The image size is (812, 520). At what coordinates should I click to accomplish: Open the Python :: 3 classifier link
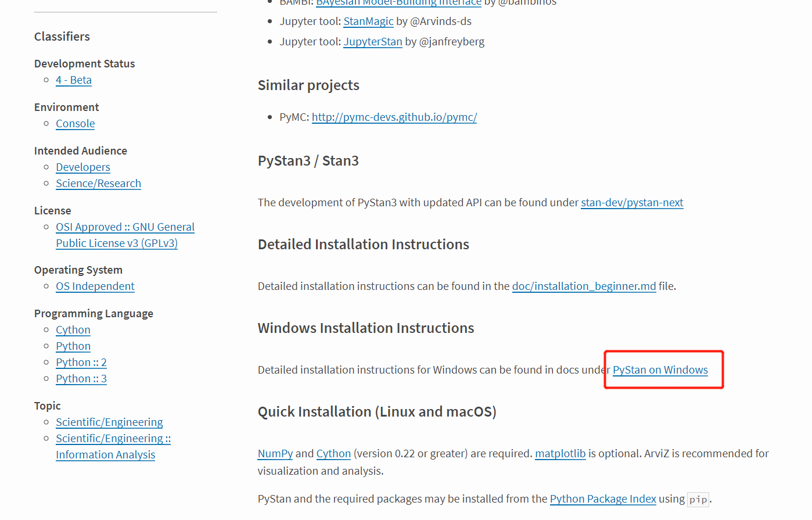tap(81, 378)
